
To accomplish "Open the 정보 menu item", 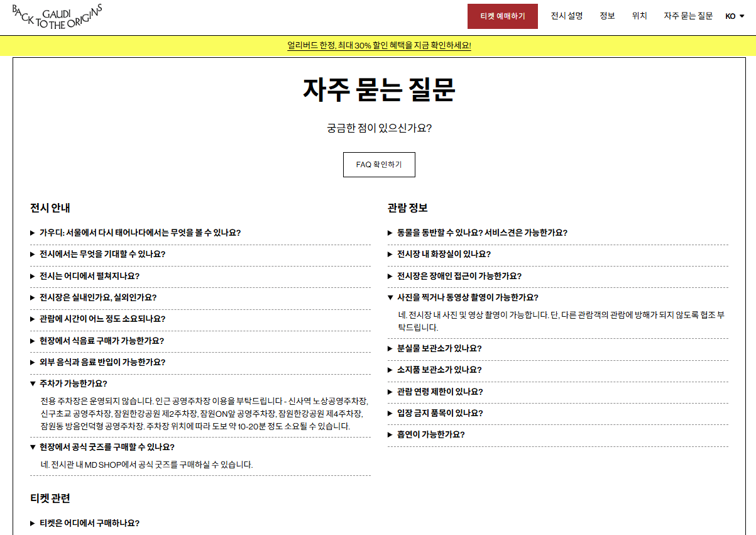I will tap(607, 16).
